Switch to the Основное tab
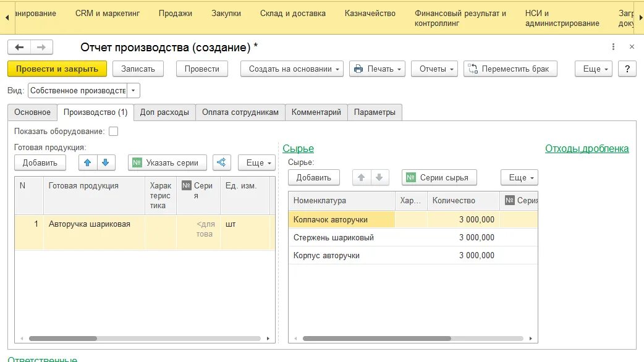The image size is (644, 362). tap(32, 112)
